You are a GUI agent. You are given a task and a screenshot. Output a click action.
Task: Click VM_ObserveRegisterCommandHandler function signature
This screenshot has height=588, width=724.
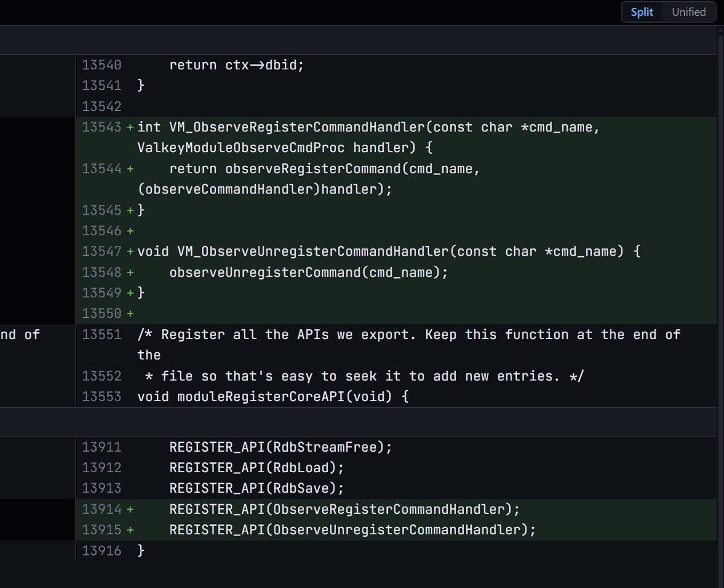[369, 127]
